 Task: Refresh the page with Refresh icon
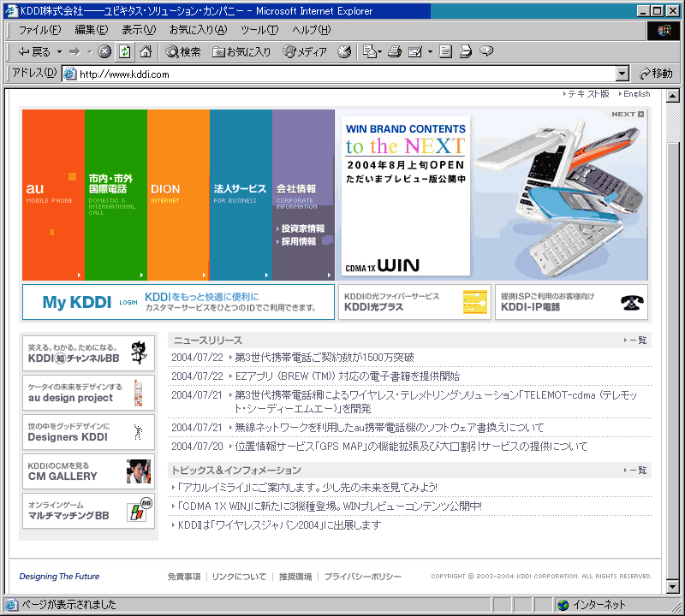124,52
